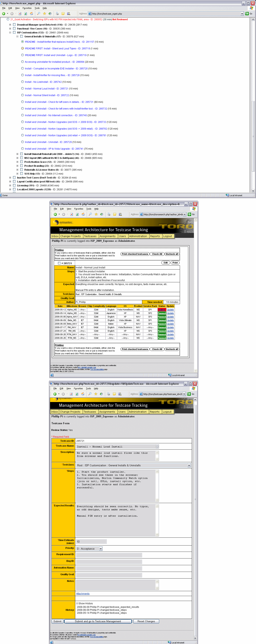Open Reports tab in the Testcase Form window

154,412
